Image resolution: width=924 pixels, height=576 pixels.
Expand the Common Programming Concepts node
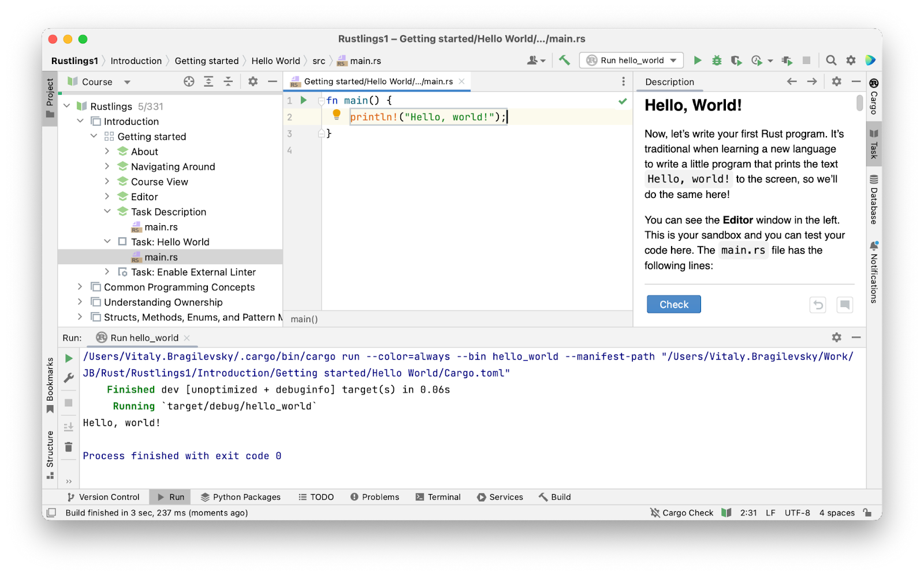click(x=80, y=287)
